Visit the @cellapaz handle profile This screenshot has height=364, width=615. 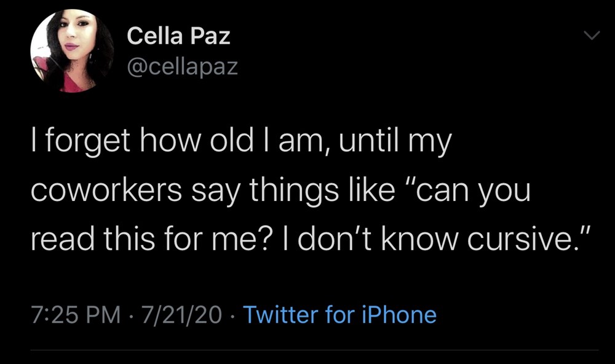pos(182,66)
